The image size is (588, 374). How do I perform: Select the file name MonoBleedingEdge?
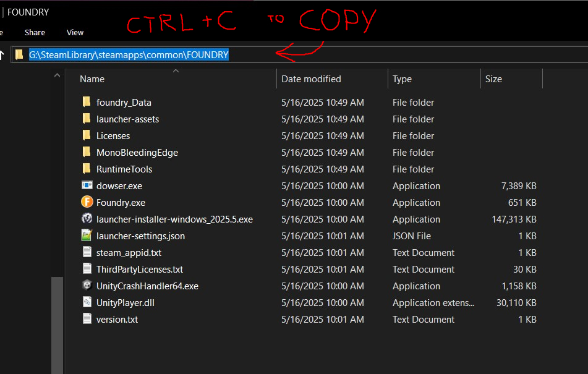tap(137, 153)
